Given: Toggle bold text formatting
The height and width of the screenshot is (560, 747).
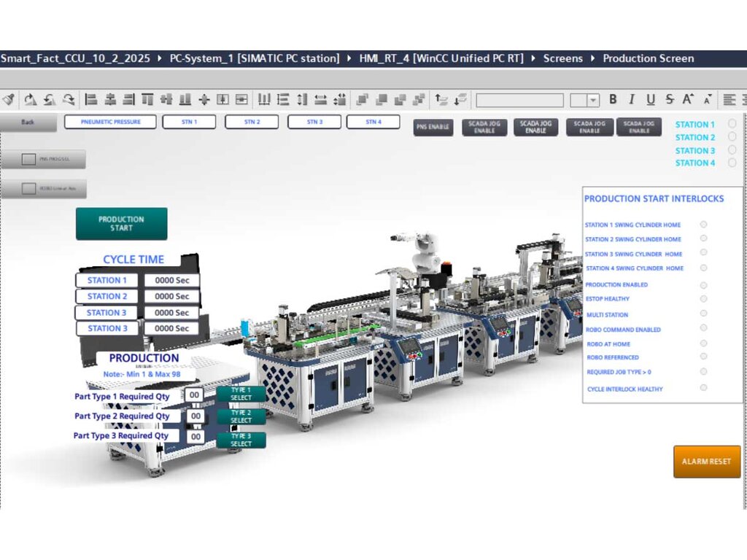Looking at the screenshot, I should pyautogui.click(x=613, y=99).
